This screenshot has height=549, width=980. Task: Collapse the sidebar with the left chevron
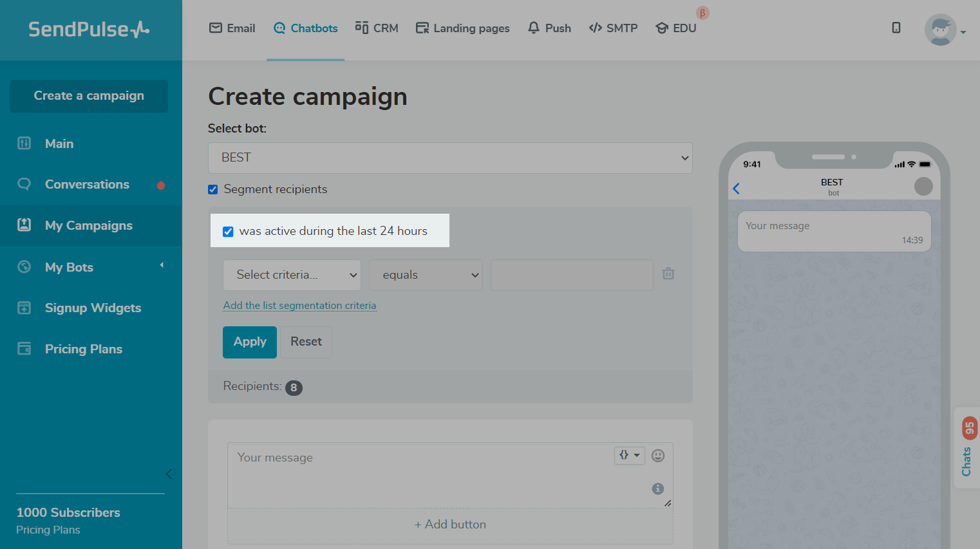169,474
